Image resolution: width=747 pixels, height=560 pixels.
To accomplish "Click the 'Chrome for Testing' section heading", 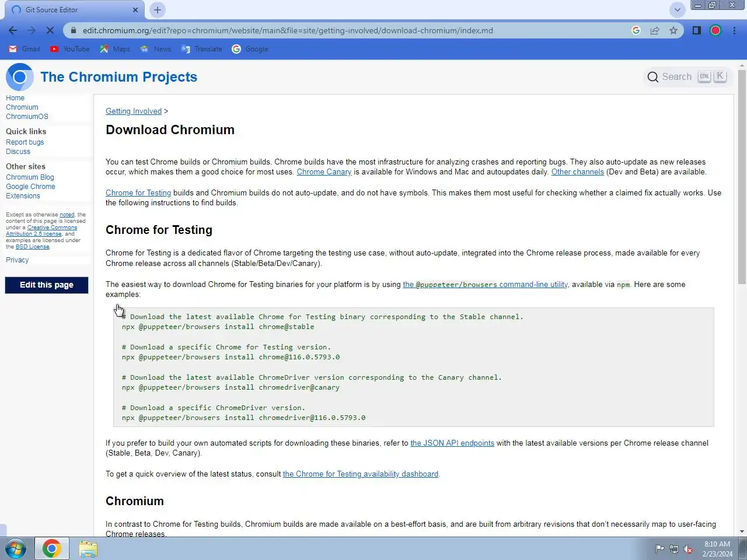I will point(159,230).
